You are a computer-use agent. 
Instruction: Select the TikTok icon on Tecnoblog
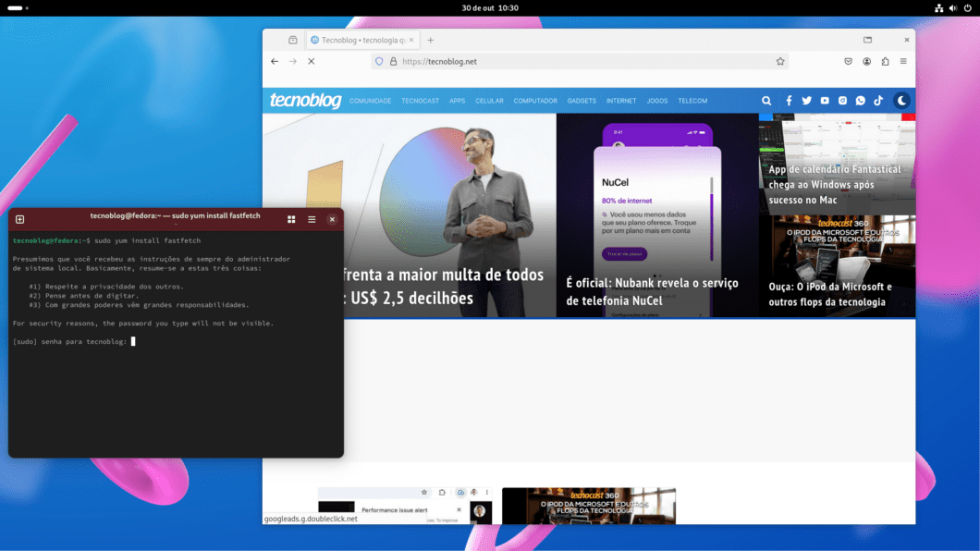coord(878,101)
